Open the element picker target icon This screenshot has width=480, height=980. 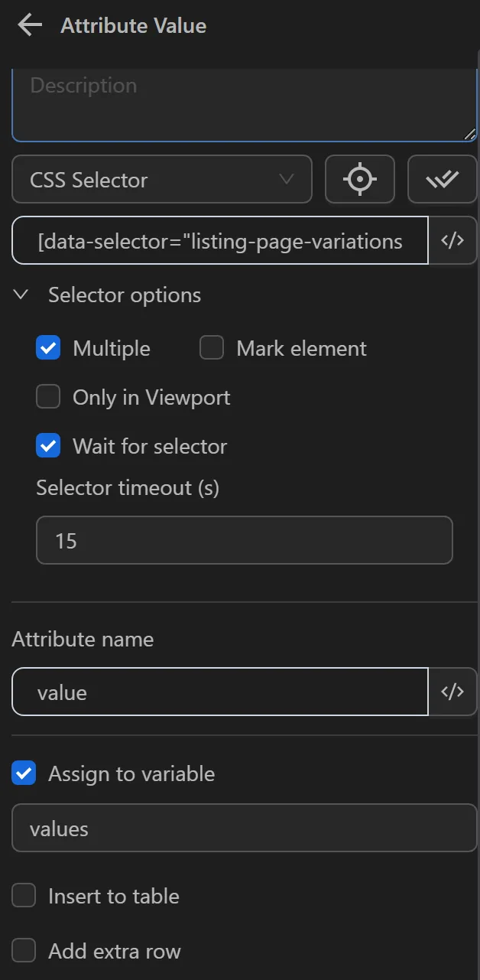360,179
